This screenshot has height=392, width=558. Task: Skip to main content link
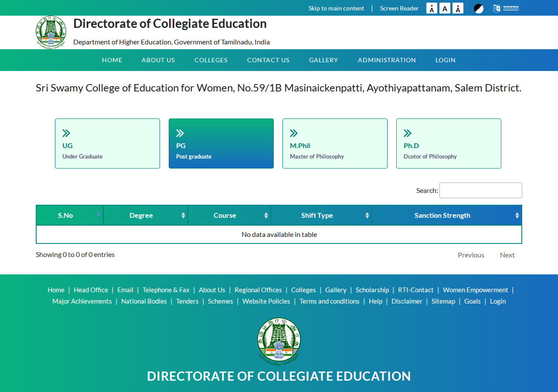coord(336,8)
